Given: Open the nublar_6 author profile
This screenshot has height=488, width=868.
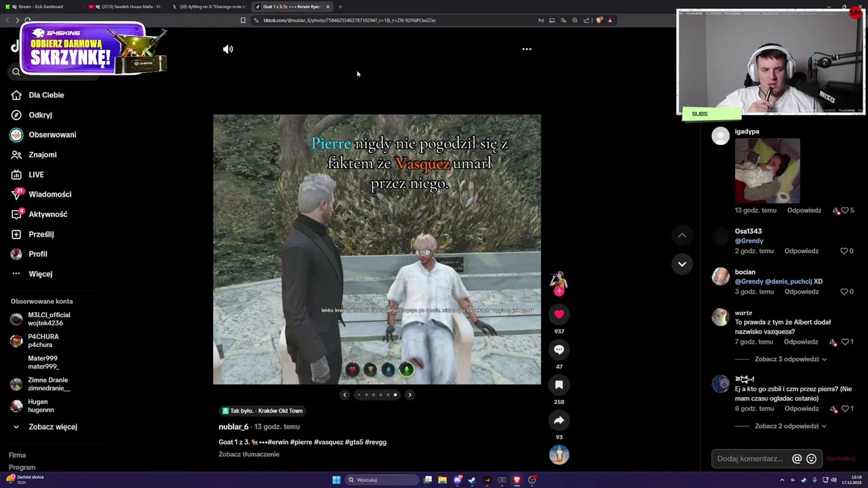Looking at the screenshot, I should [x=233, y=427].
